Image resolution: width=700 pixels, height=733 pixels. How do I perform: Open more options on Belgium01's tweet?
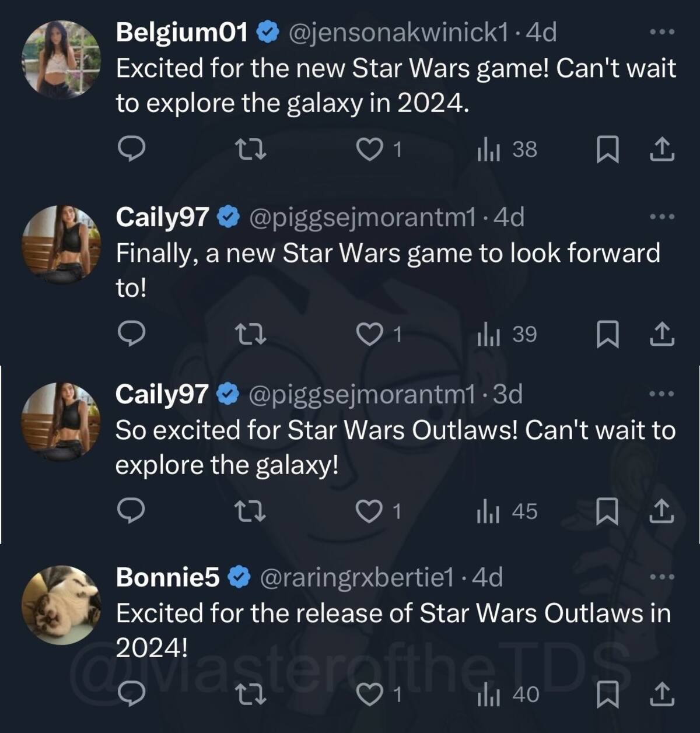pos(662,32)
